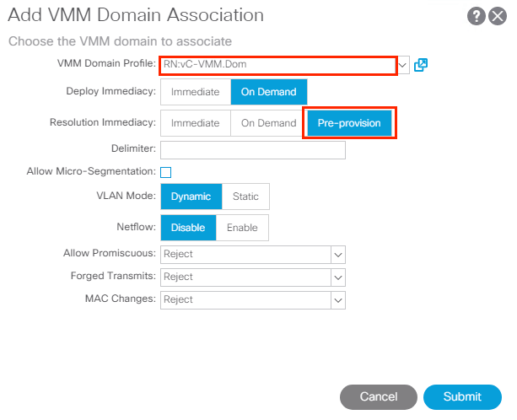
Task: Set Resolution Immediacy to On Demand
Action: (x=268, y=123)
